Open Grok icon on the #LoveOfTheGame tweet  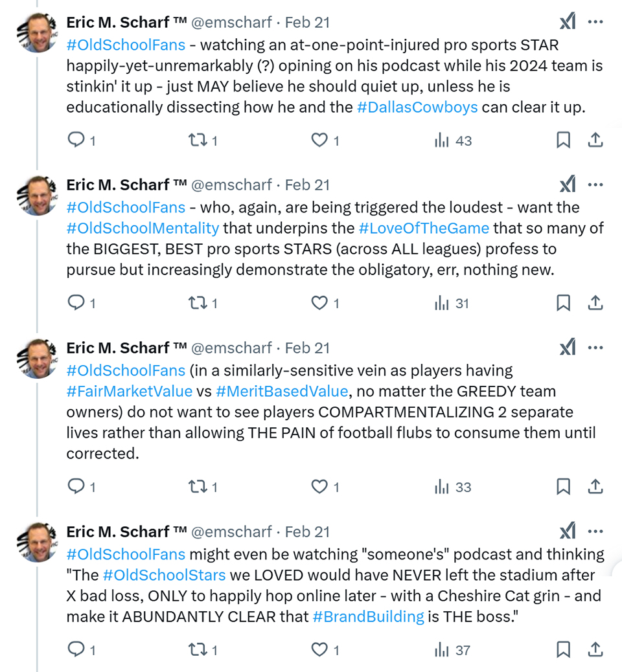tap(568, 185)
